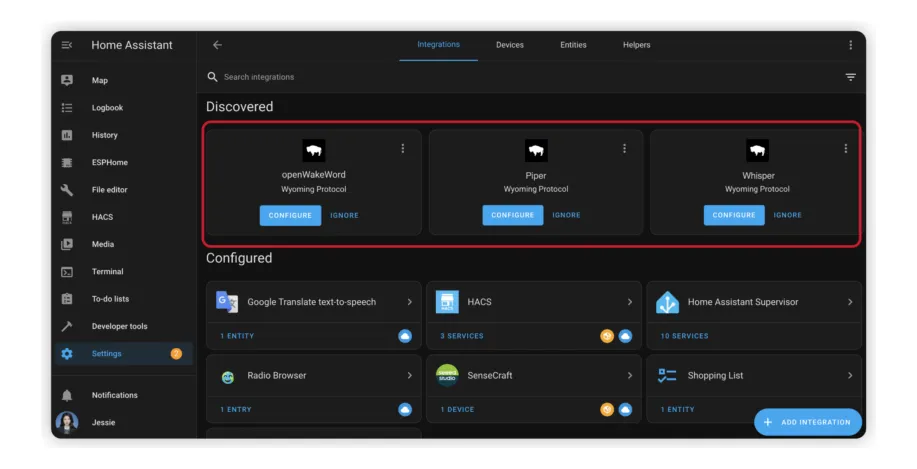This screenshot has width=917, height=469.
Task: Click the HACS custom integration orange badge
Action: click(x=607, y=336)
